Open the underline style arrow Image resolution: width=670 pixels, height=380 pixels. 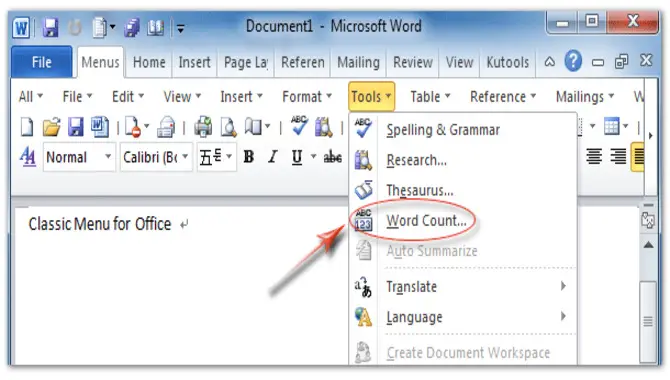pyautogui.click(x=313, y=157)
